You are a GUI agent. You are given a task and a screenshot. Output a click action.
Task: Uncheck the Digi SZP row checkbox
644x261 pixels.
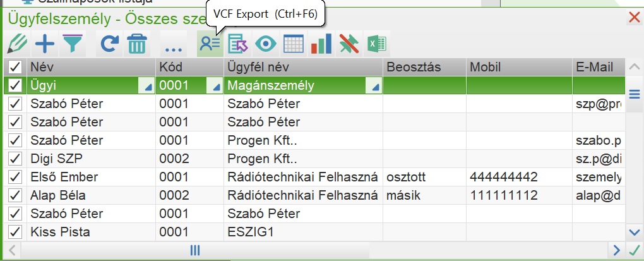click(x=15, y=158)
